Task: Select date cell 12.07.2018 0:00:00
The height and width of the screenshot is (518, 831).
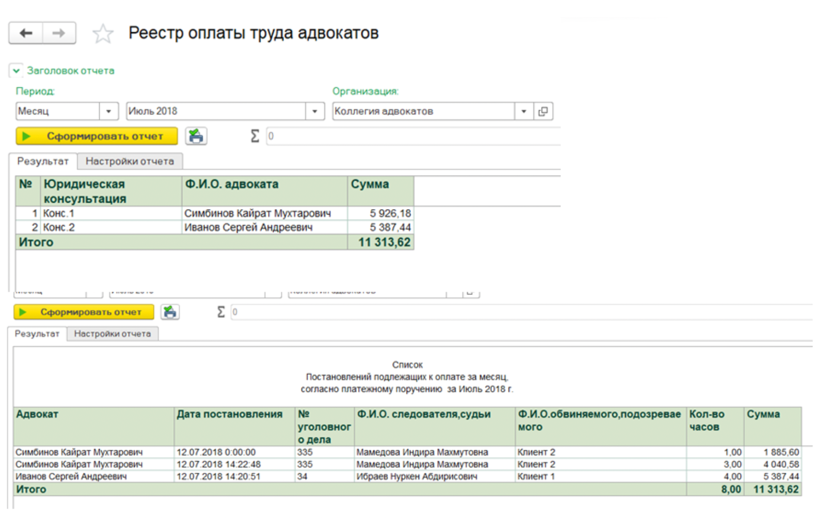Action: [235, 452]
